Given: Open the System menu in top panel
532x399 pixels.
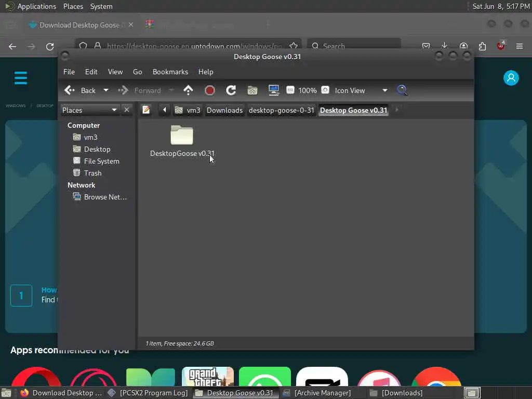Looking at the screenshot, I should coord(101,6).
